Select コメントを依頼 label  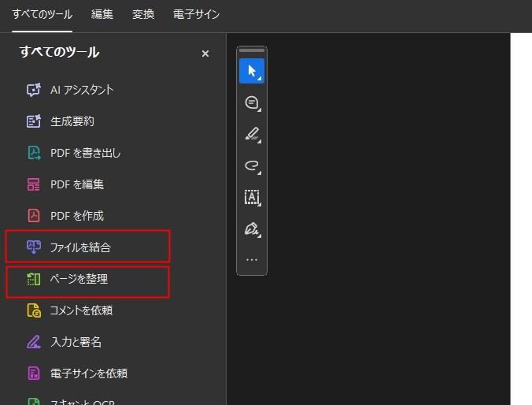pos(81,310)
